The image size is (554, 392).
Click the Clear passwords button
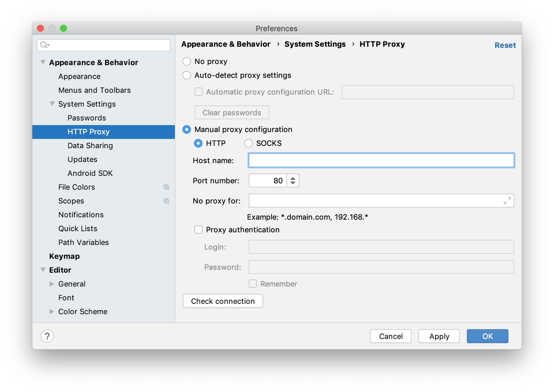click(x=233, y=112)
